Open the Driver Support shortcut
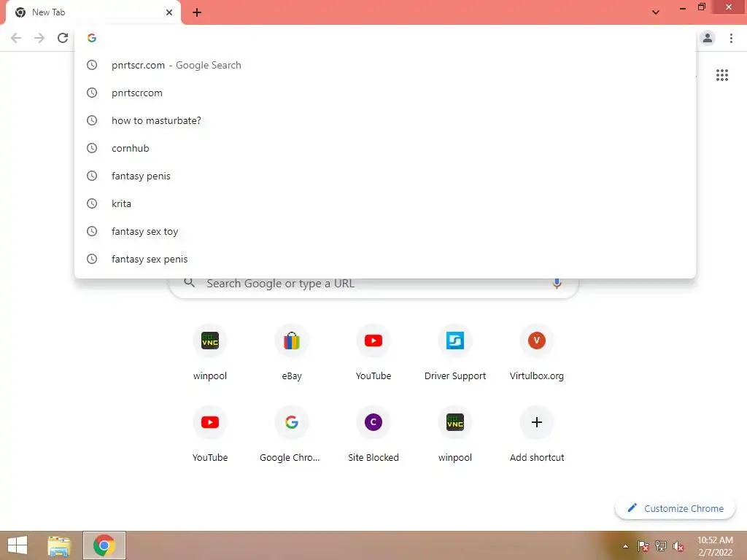The height and width of the screenshot is (560, 747). [455, 352]
